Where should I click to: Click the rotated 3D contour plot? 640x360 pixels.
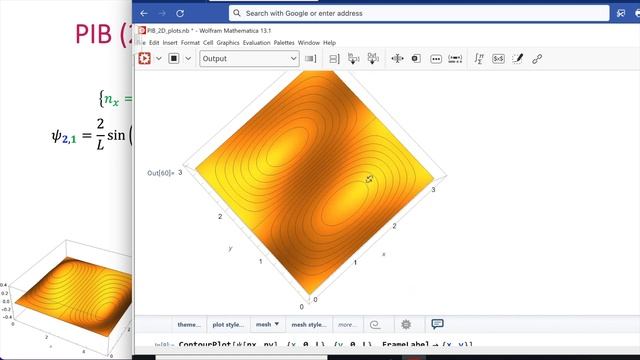(x=314, y=182)
